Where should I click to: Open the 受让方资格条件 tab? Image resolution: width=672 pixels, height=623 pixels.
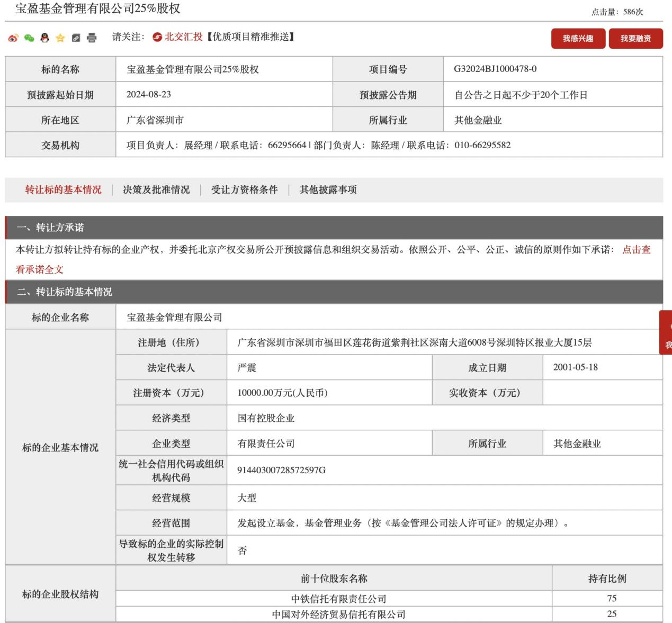tap(244, 189)
